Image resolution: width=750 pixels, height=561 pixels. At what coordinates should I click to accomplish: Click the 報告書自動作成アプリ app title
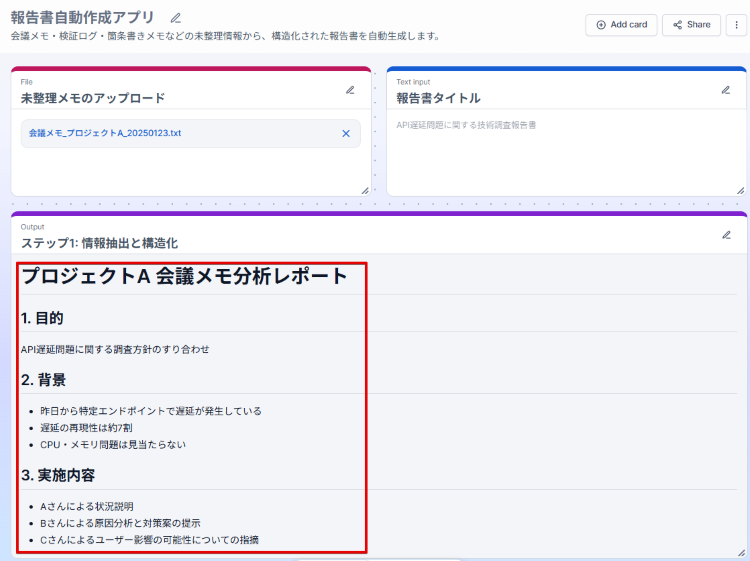83,17
